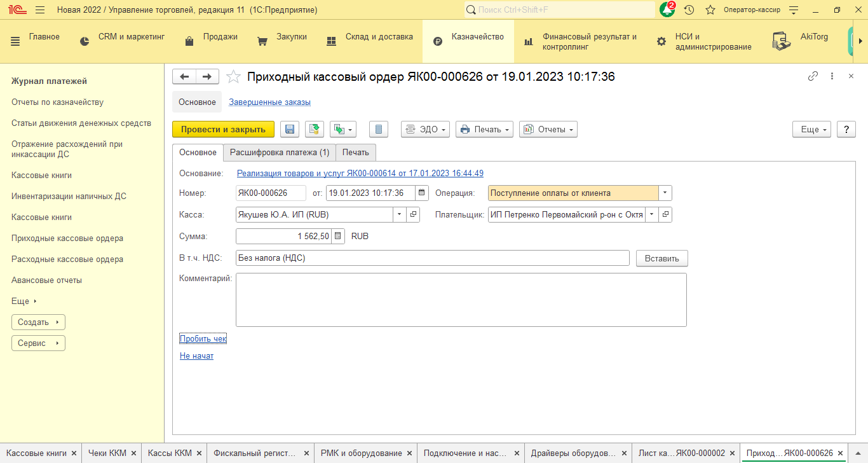Click into the Комментарий text field
Viewport: 868px width, 463px height.
coord(461,300)
